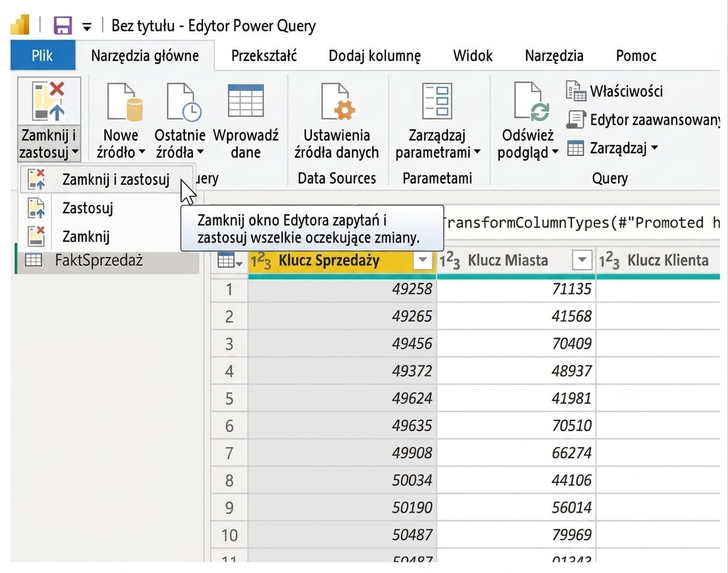Select the cell with value 49908
Image resolution: width=728 pixels, height=573 pixels.
pos(342,453)
